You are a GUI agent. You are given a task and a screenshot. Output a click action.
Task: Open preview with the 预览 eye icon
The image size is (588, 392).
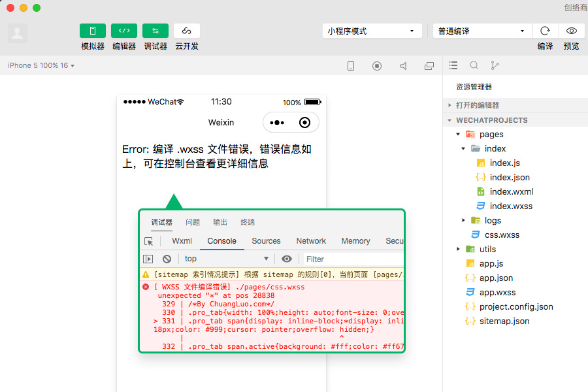(x=571, y=31)
